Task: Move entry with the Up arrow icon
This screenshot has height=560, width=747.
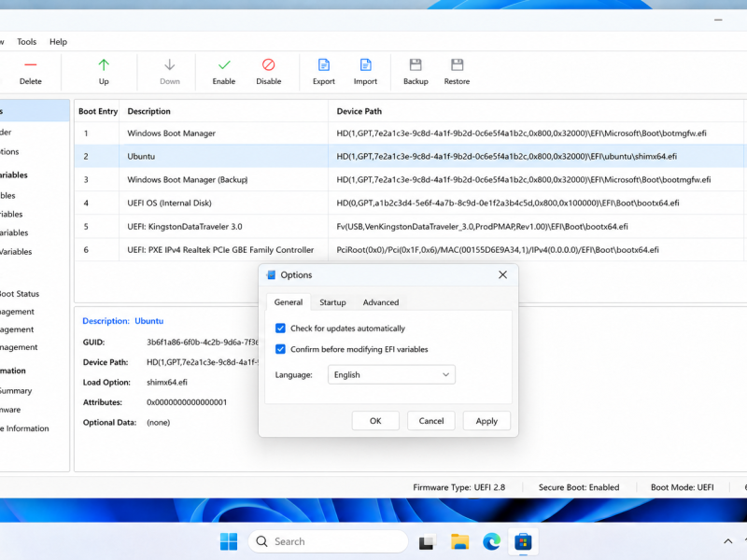Action: (x=104, y=64)
